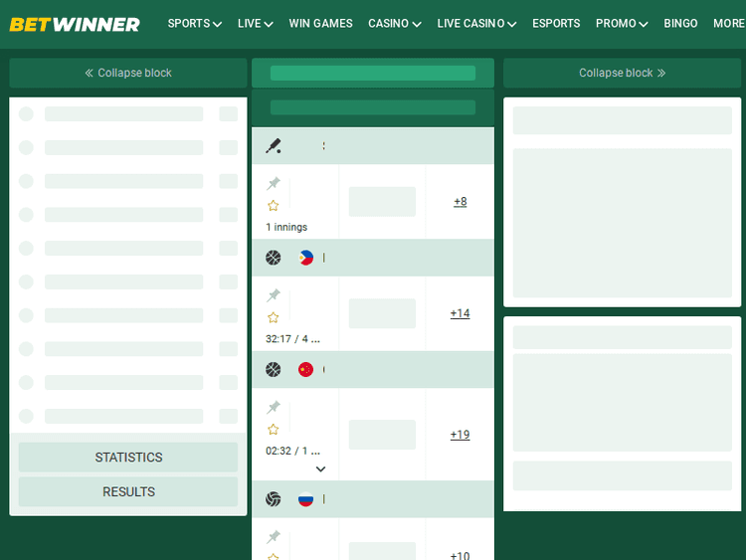Select the cricket sport icon

pos(274,146)
